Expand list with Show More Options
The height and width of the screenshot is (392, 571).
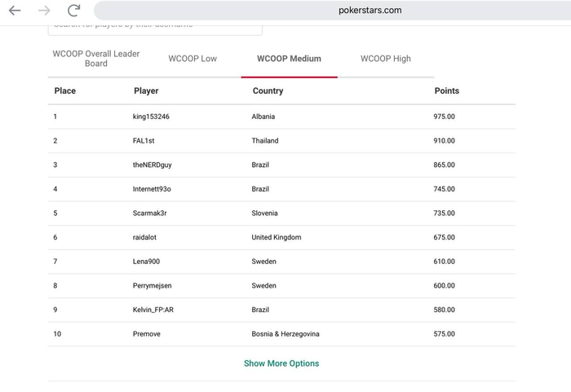coord(281,363)
